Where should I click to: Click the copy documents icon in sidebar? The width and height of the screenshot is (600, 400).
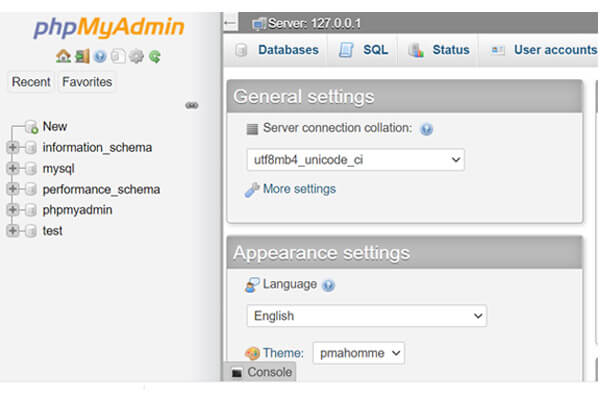click(x=118, y=57)
